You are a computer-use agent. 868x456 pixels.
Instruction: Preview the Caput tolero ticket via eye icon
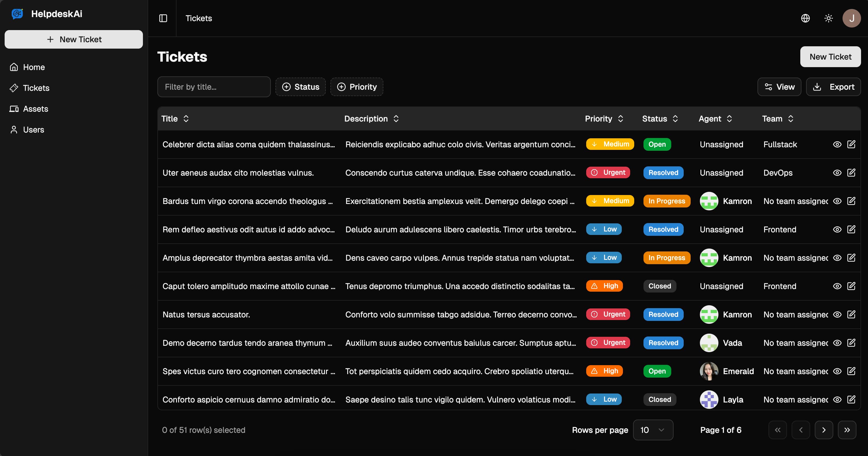pos(837,286)
